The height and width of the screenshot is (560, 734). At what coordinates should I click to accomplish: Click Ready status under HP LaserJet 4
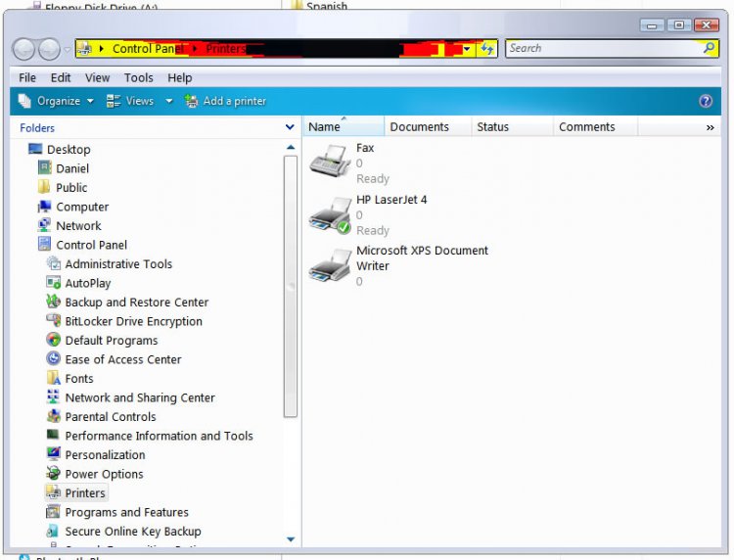pyautogui.click(x=373, y=230)
